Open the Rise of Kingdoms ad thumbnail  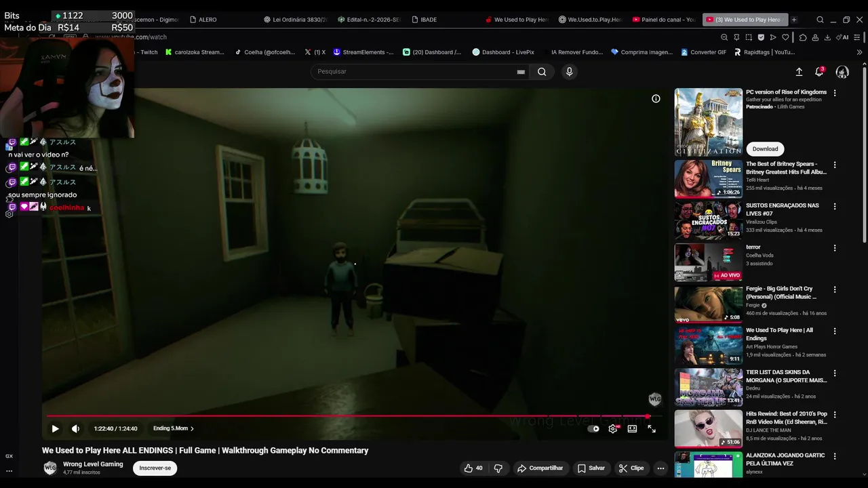[709, 122]
